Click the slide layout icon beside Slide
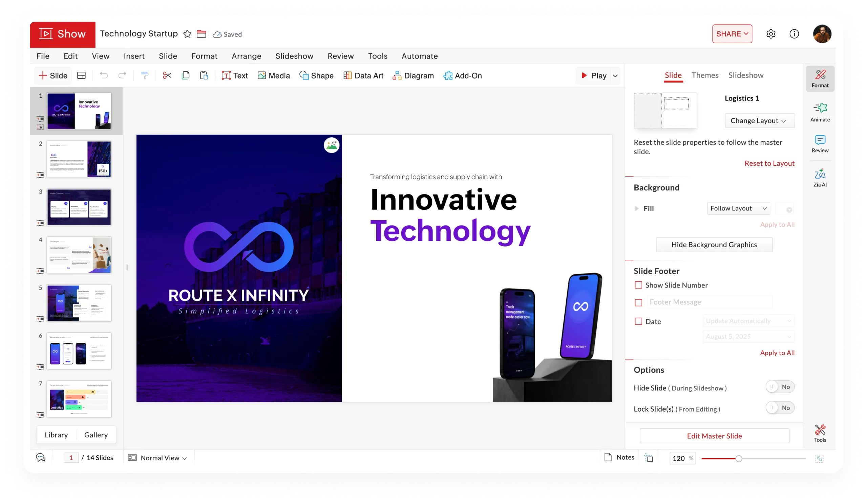 [x=81, y=75]
